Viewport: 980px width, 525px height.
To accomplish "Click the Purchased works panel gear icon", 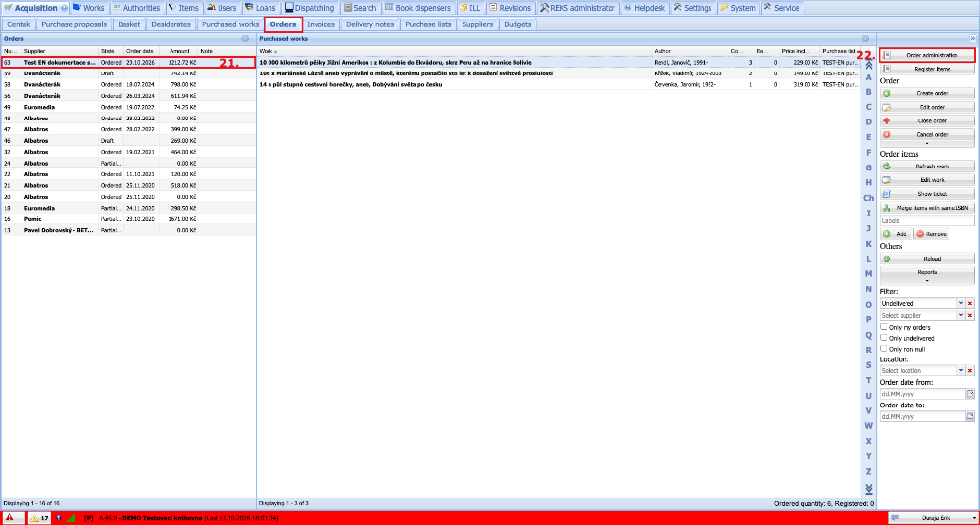I will pos(865,39).
